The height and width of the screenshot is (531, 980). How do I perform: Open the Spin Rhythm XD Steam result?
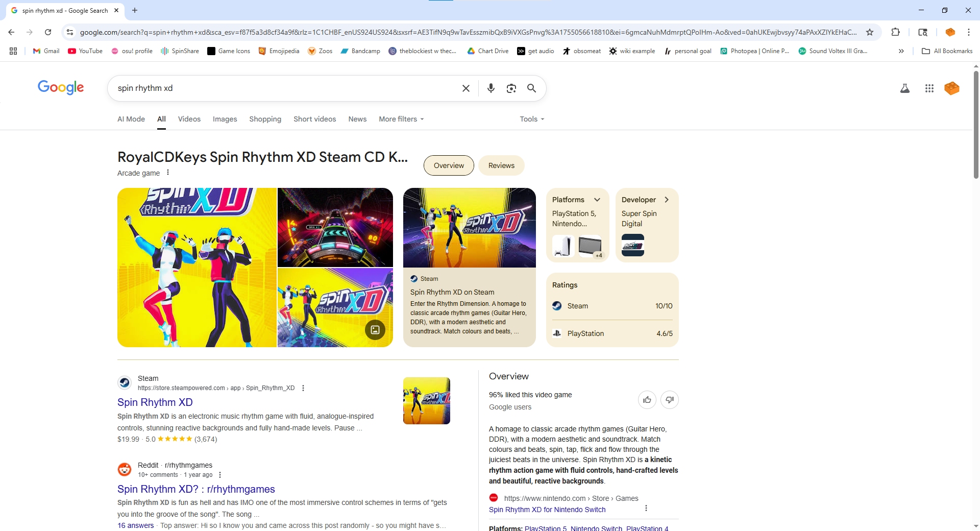(x=155, y=402)
